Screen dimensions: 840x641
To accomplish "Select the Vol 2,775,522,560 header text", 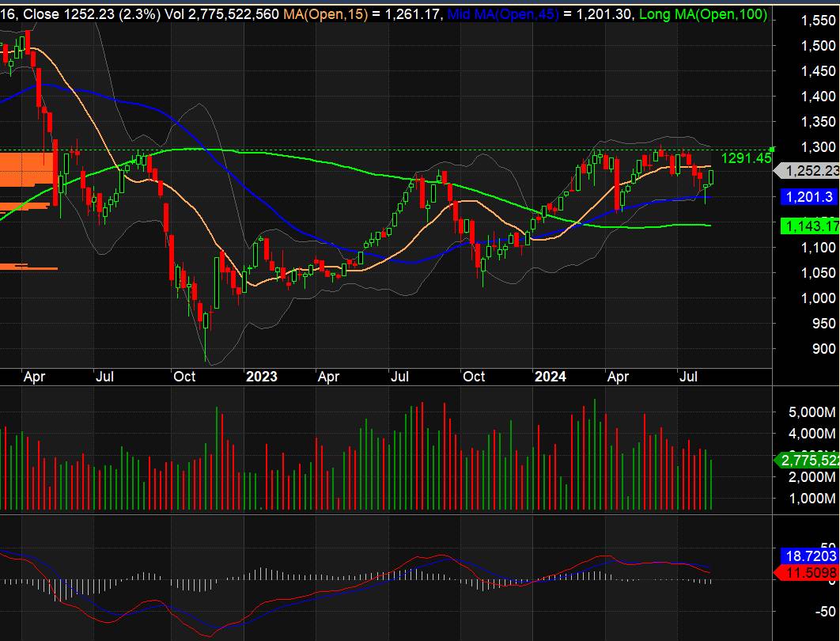I will coord(221,14).
